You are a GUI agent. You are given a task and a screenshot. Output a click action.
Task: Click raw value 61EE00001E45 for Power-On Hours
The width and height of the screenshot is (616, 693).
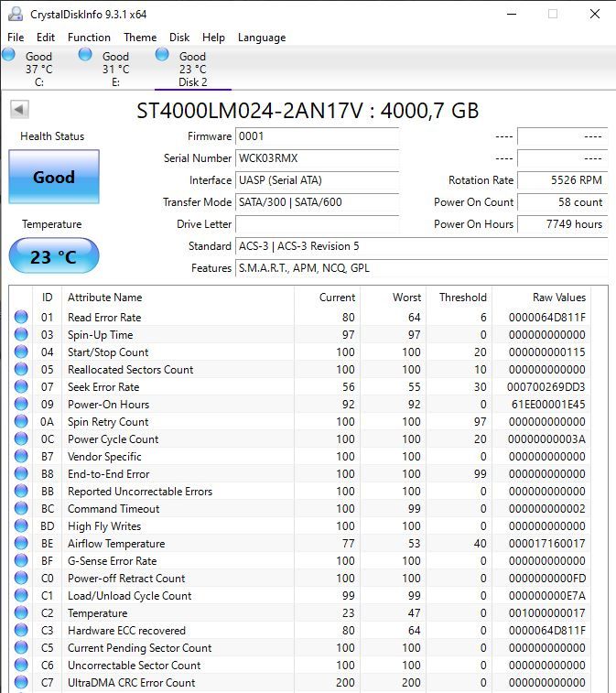[548, 405]
